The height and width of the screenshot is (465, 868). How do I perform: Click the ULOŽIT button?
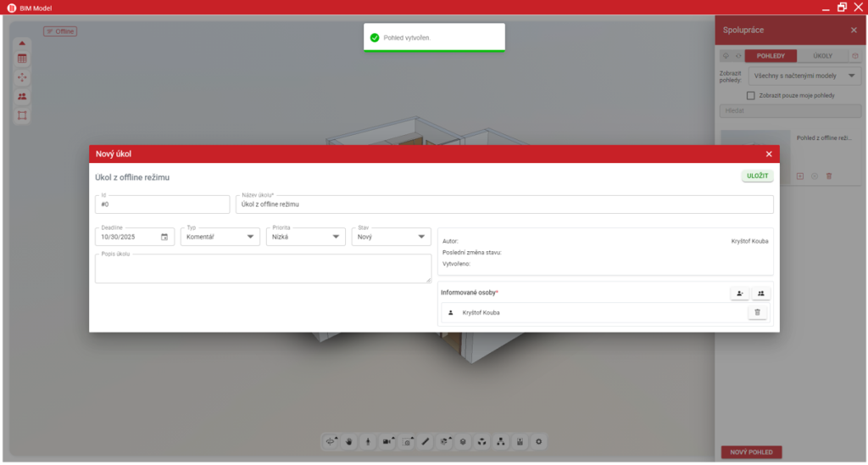[757, 176]
